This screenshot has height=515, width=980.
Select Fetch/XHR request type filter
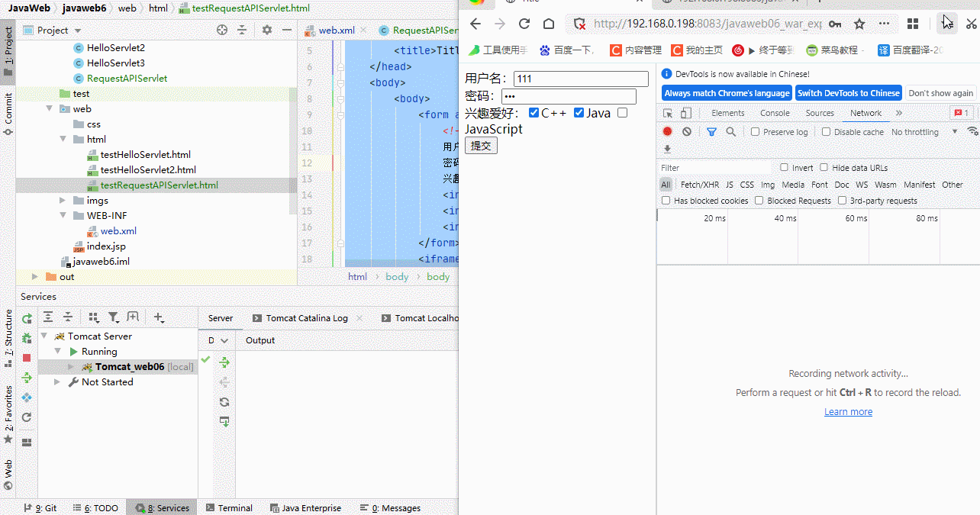click(x=699, y=185)
